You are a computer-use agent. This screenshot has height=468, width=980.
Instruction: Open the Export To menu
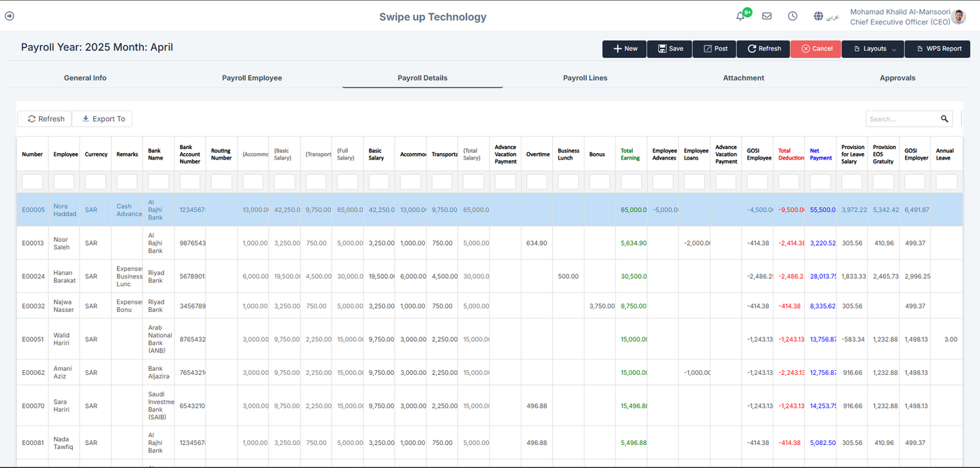(103, 119)
